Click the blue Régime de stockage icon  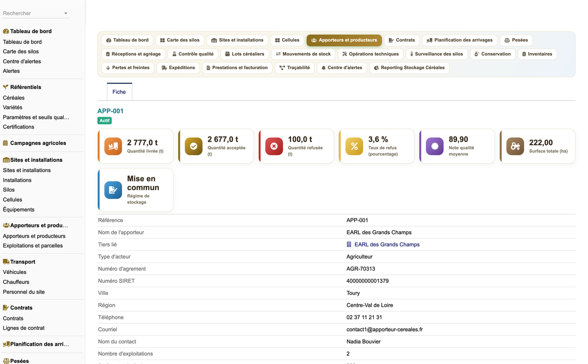113,190
